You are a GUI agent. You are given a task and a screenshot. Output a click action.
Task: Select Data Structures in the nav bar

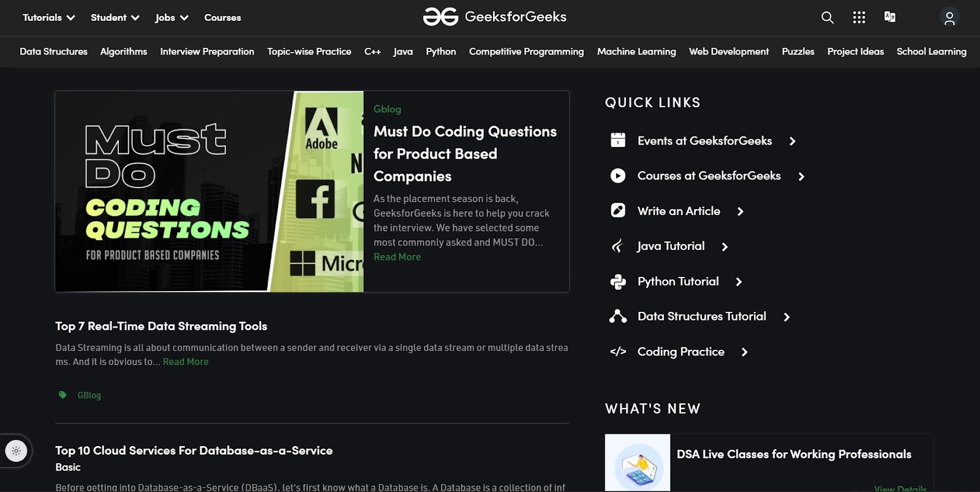tap(53, 51)
